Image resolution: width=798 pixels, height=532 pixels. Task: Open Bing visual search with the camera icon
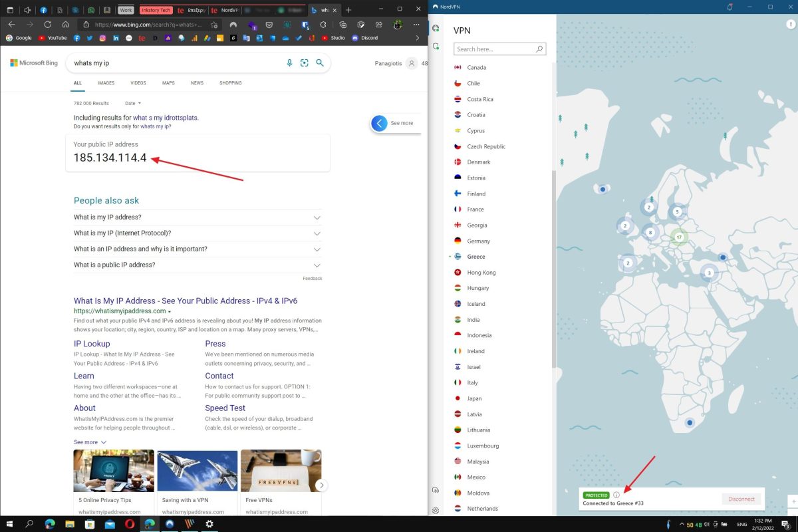[305, 63]
